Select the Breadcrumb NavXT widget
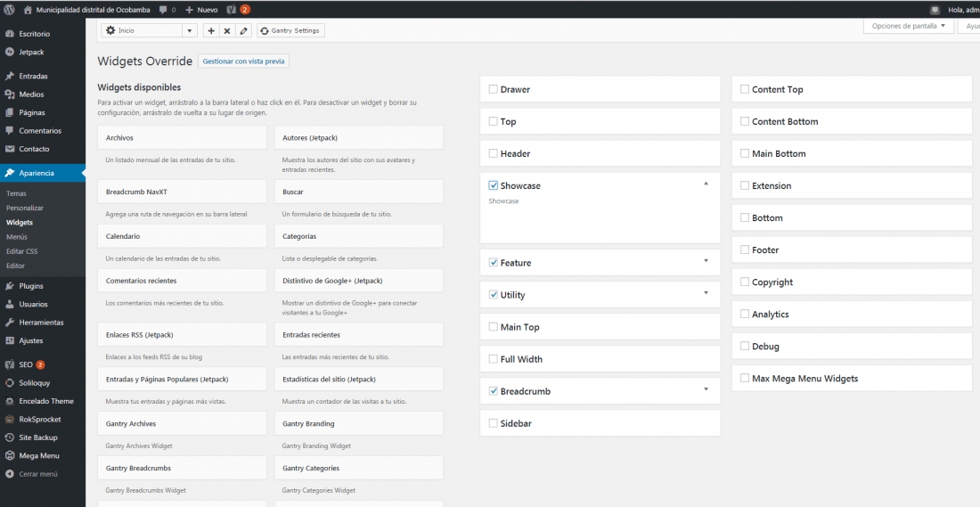 point(182,192)
